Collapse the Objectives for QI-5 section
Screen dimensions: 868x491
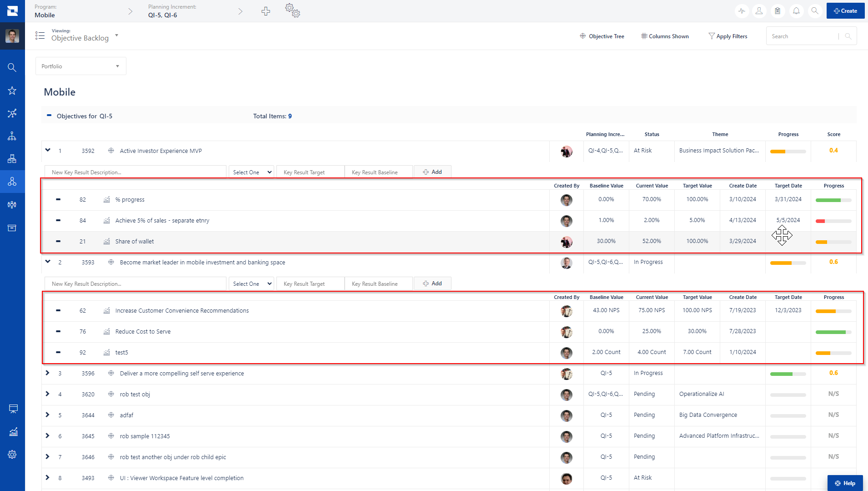point(49,116)
